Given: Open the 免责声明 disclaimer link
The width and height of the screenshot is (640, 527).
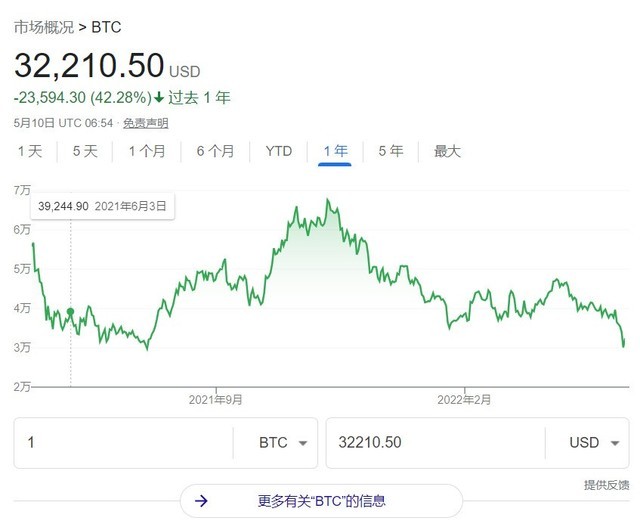Looking at the screenshot, I should [x=146, y=123].
